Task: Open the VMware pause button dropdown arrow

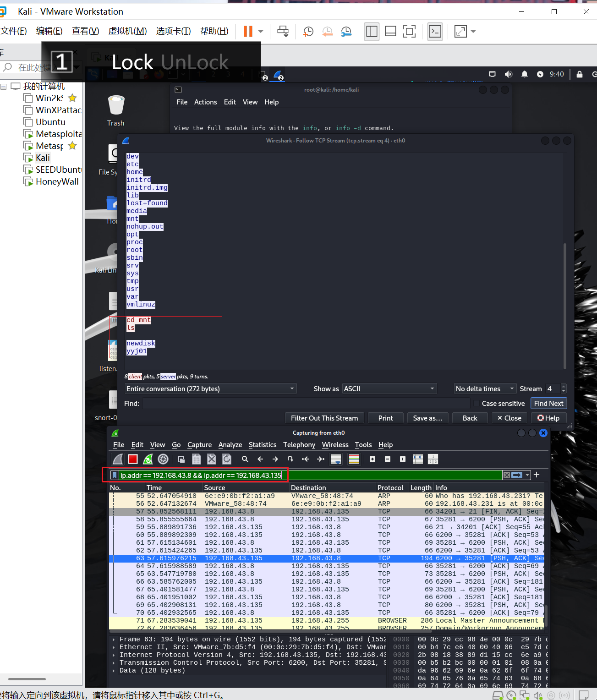Action: pyautogui.click(x=261, y=32)
